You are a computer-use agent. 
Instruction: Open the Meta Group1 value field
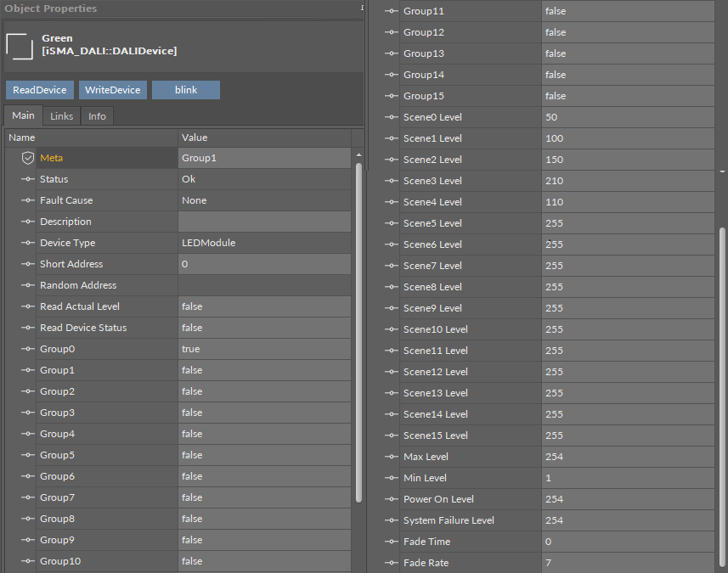pos(263,158)
